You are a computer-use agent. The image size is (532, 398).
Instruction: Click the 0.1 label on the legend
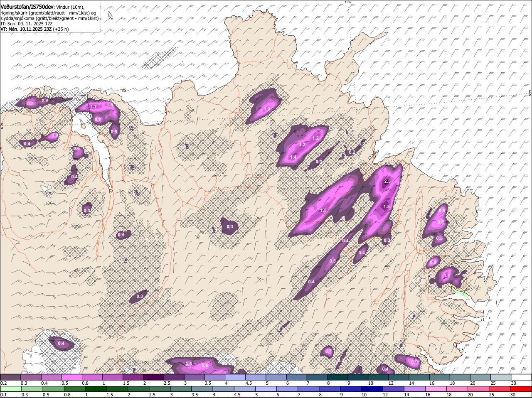tap(3, 395)
